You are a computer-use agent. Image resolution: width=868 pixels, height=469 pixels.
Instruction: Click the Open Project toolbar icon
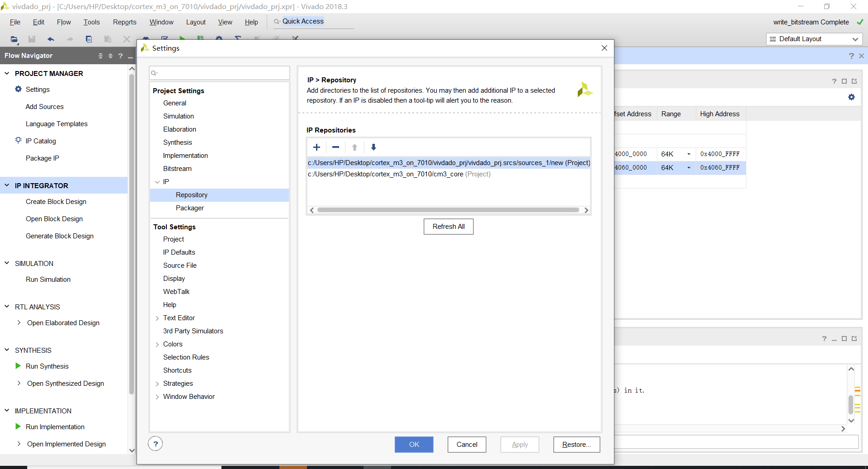pos(14,39)
